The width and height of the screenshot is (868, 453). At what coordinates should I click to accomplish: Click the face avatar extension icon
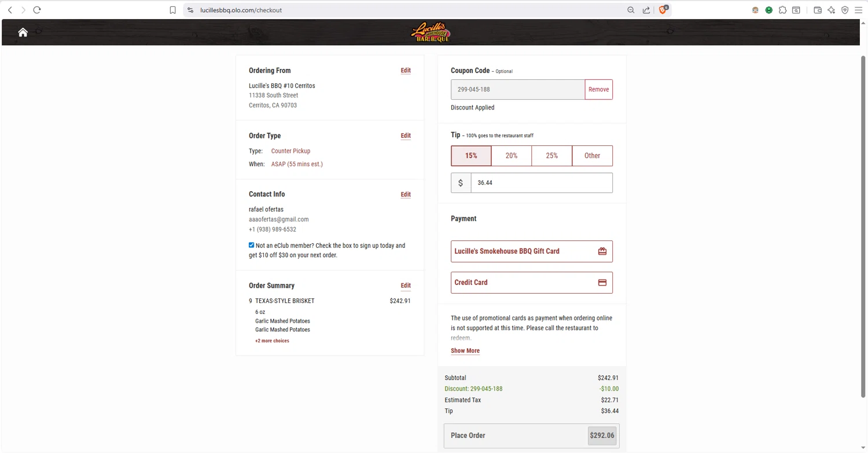click(755, 10)
